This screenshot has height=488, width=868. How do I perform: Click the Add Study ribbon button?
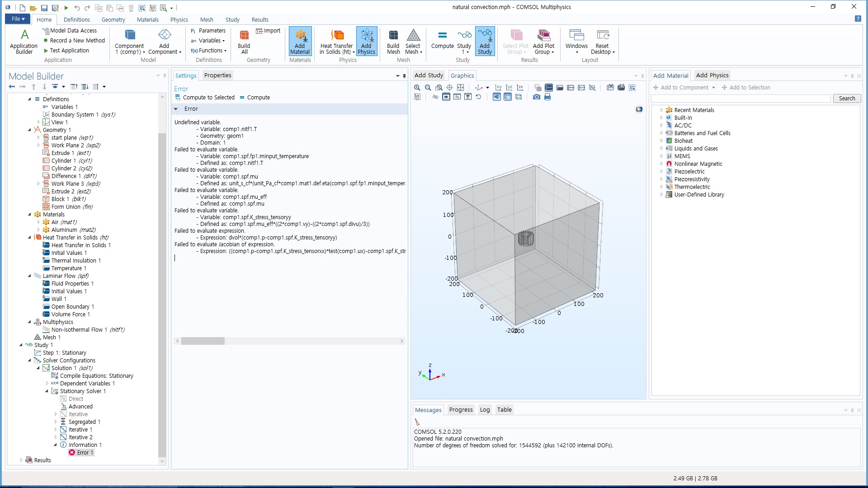tap(485, 42)
